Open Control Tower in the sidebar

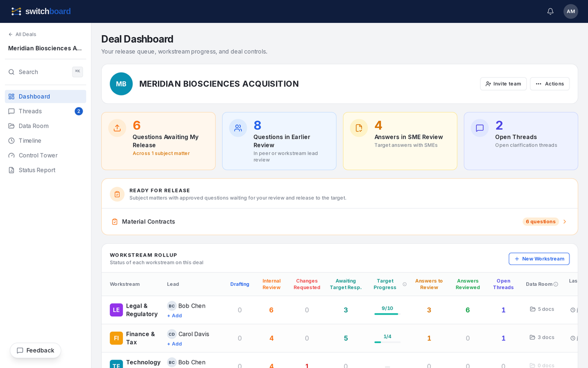coord(45,155)
